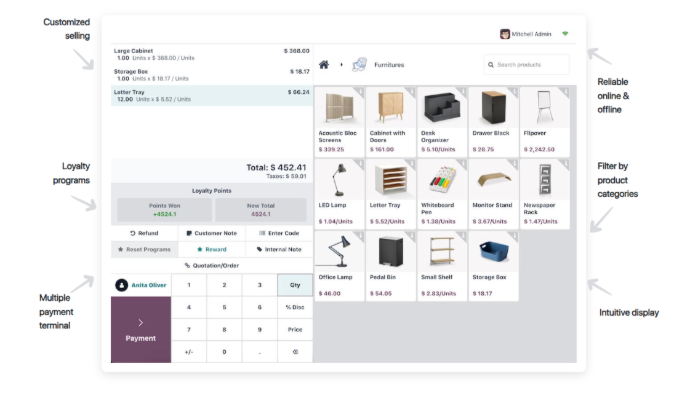Tap numpad key 4
The height and width of the screenshot is (395, 690).
click(x=189, y=307)
